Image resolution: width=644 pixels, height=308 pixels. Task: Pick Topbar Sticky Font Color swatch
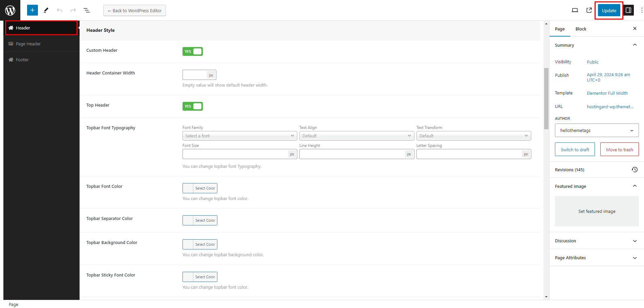pyautogui.click(x=200, y=277)
